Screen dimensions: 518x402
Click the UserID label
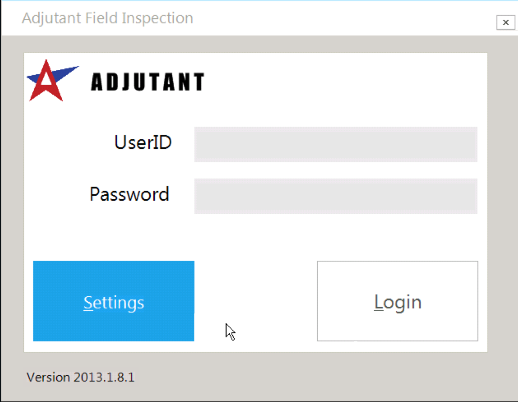pos(143,142)
